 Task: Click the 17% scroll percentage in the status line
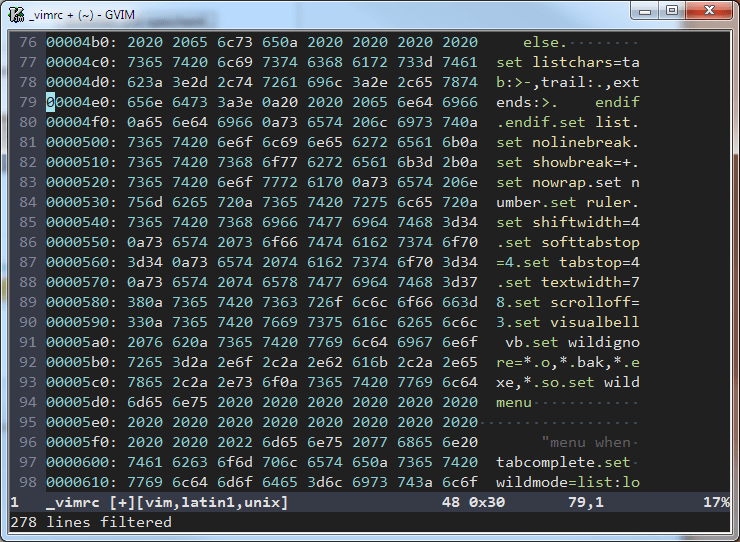tap(716, 502)
